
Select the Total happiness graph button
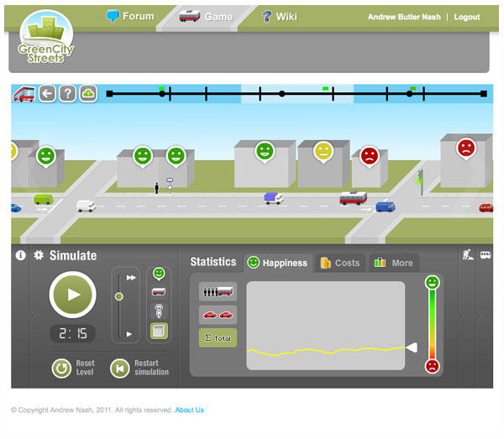pos(218,337)
